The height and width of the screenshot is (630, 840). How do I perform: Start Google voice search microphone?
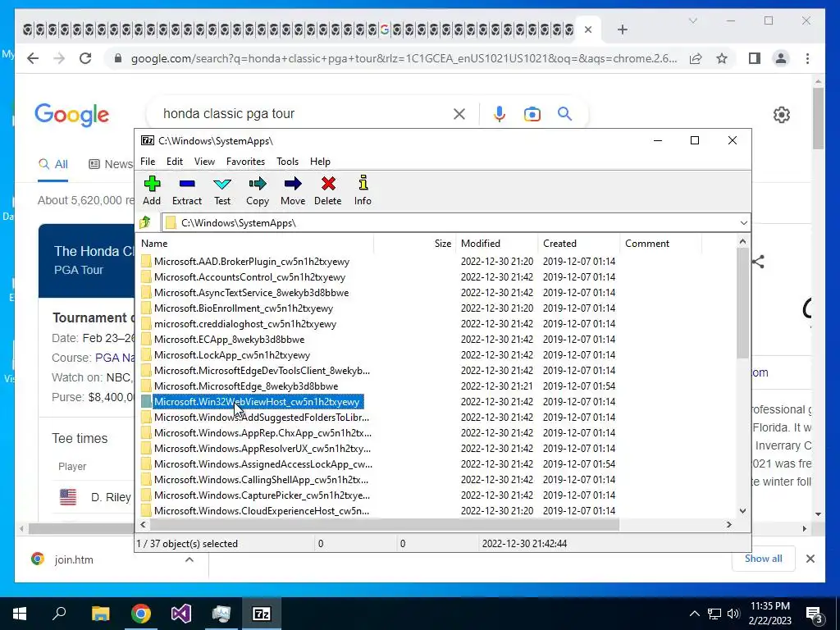tap(500, 113)
